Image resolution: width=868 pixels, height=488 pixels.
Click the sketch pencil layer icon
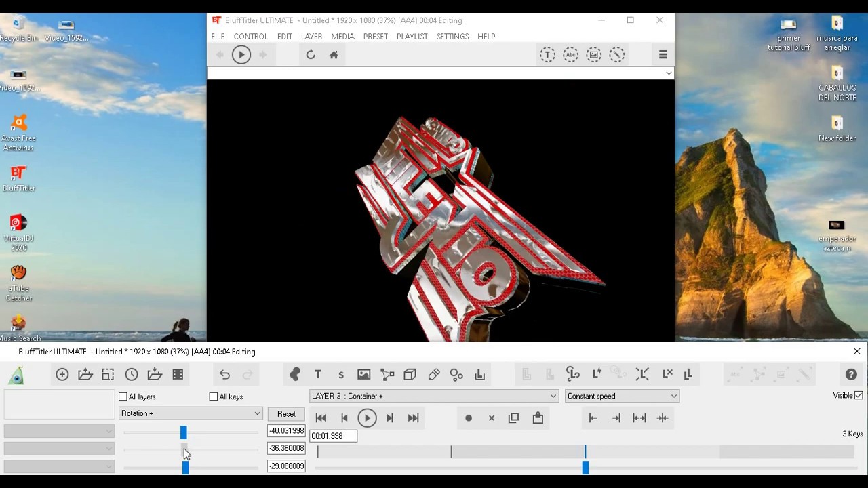tap(434, 374)
